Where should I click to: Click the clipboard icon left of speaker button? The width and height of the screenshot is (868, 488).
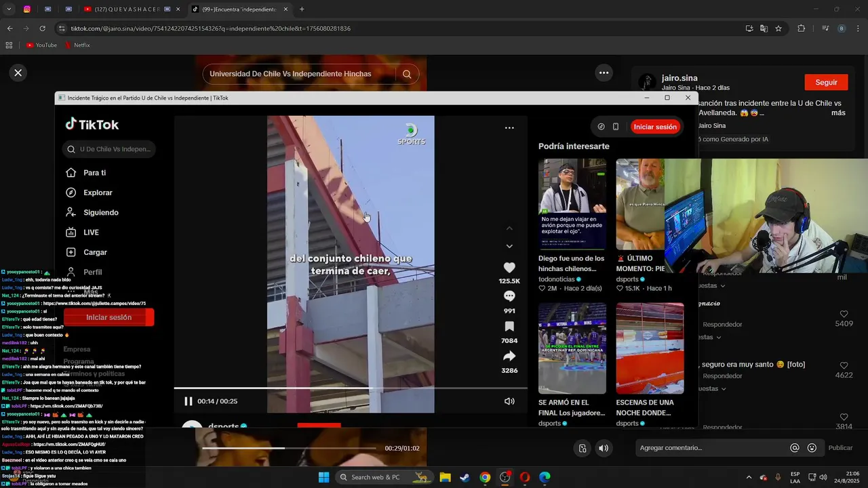[x=583, y=448]
